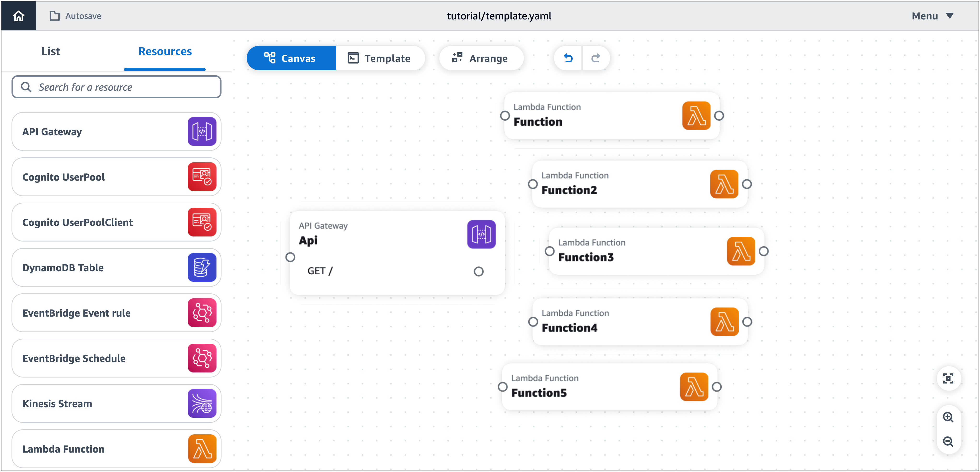Click the Function5 Lambda icon on canvas
This screenshot has width=980, height=472.
(x=693, y=386)
